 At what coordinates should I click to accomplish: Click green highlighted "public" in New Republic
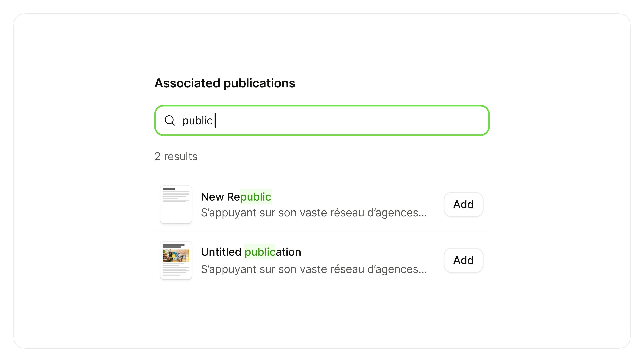point(256,197)
